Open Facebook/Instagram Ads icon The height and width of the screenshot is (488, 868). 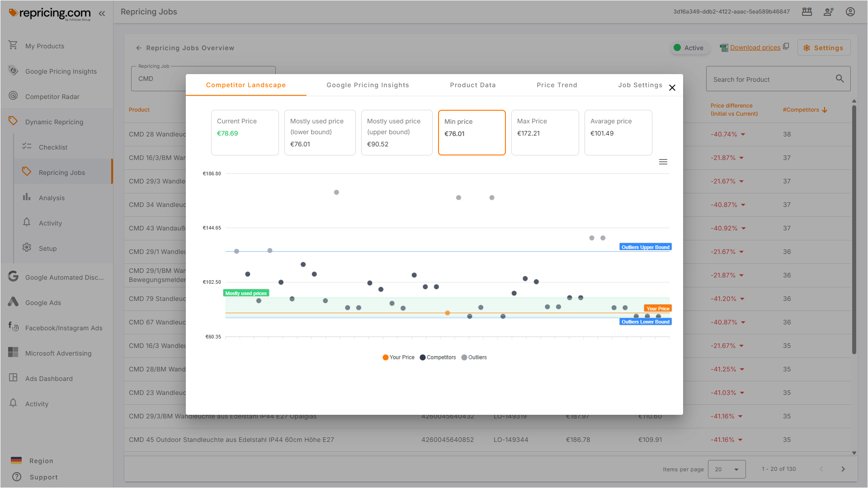pos(13,326)
